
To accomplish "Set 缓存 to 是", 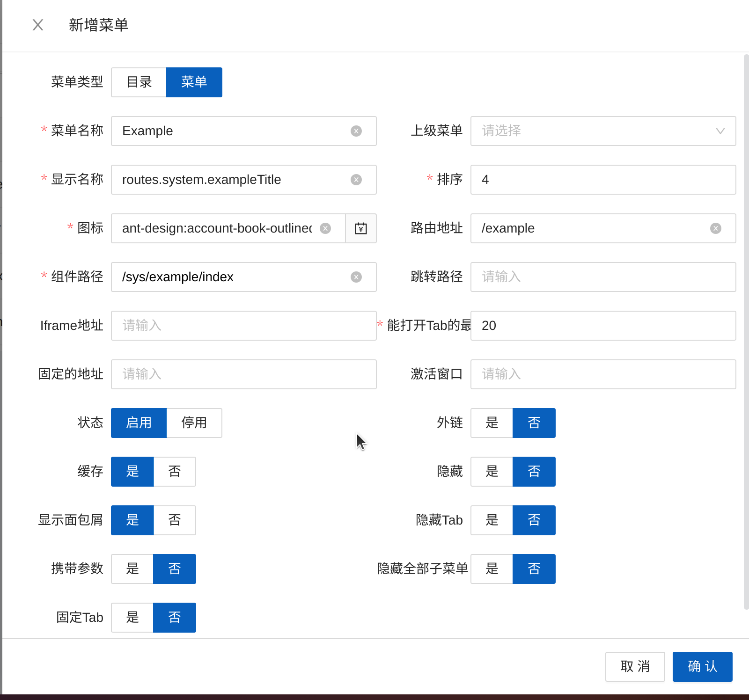I will [132, 472].
